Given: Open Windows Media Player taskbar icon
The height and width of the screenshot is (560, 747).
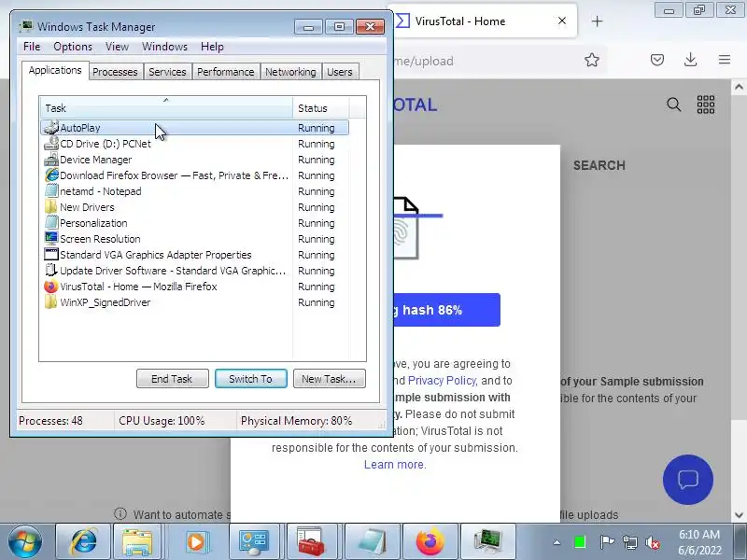Looking at the screenshot, I should 196,541.
